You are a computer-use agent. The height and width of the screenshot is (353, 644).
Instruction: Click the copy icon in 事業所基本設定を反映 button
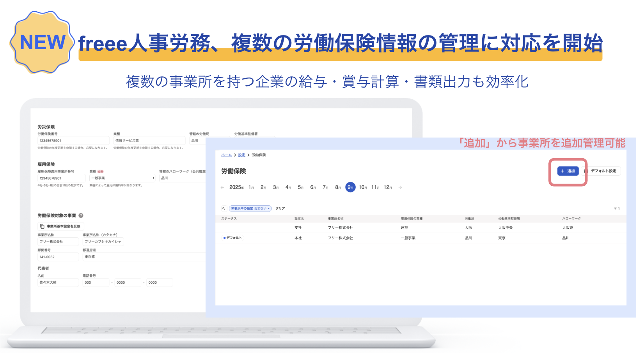tap(42, 226)
